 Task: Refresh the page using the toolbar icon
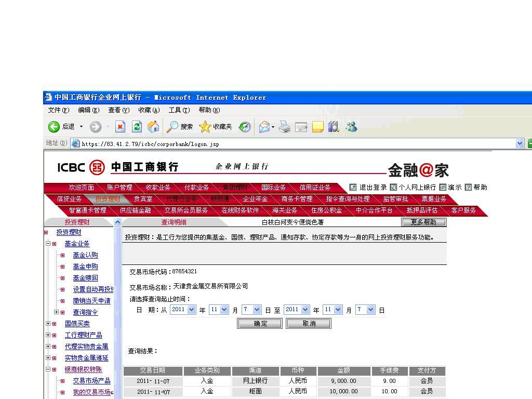137,127
